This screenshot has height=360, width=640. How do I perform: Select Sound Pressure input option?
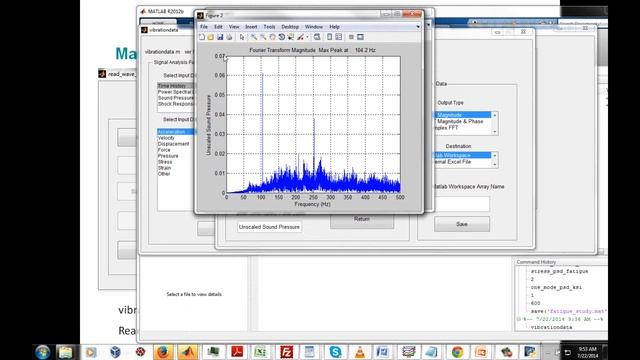pyautogui.click(x=176, y=98)
